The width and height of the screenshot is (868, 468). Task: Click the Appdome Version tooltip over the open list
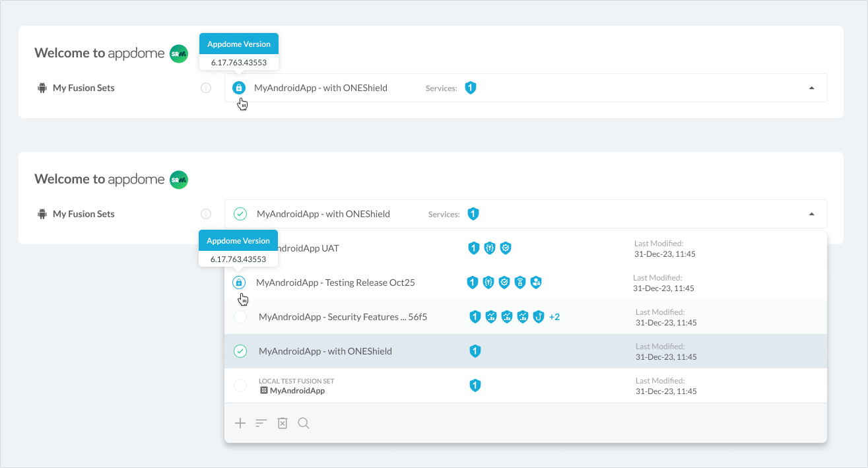coord(238,241)
